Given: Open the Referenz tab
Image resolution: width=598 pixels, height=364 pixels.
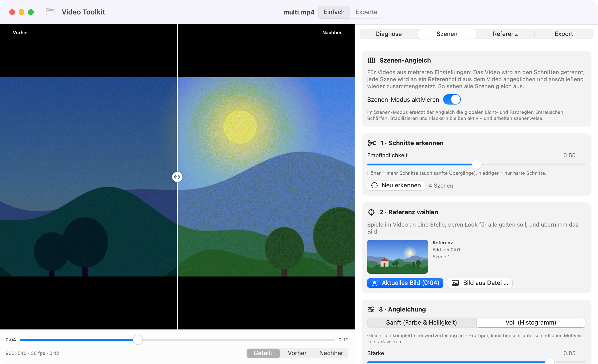Looking at the screenshot, I should point(505,34).
